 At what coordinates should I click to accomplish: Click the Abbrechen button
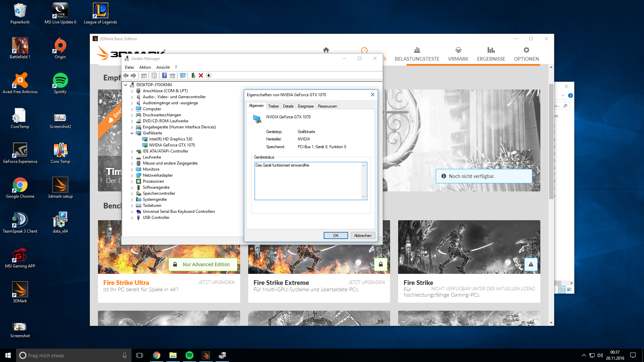(x=363, y=236)
